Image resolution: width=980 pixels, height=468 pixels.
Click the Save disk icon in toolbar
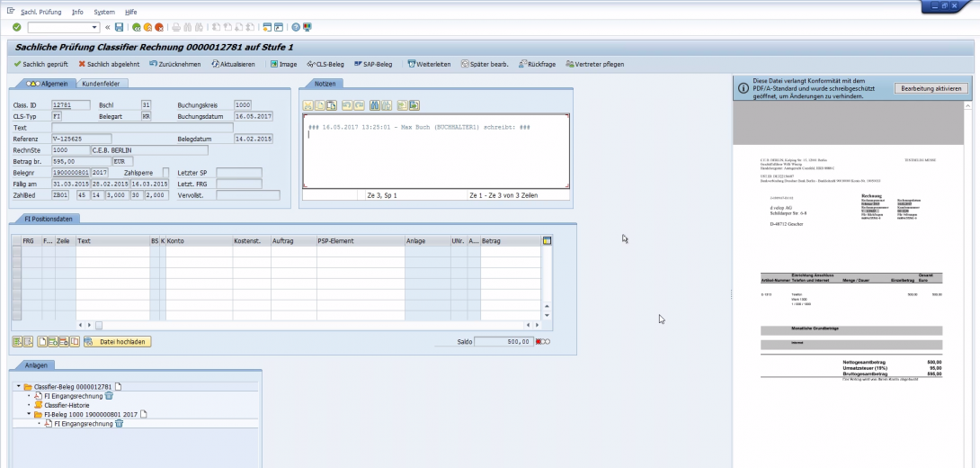pos(119,28)
